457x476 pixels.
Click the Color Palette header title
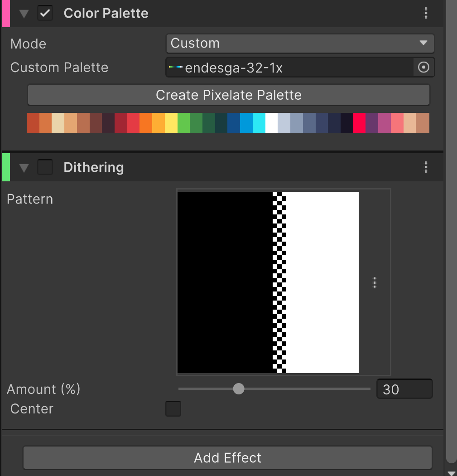(x=106, y=13)
